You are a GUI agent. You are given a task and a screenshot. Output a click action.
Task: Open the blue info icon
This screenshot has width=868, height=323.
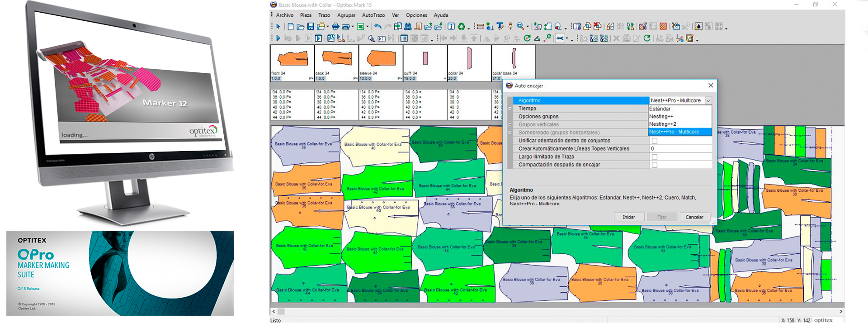[x=451, y=27]
